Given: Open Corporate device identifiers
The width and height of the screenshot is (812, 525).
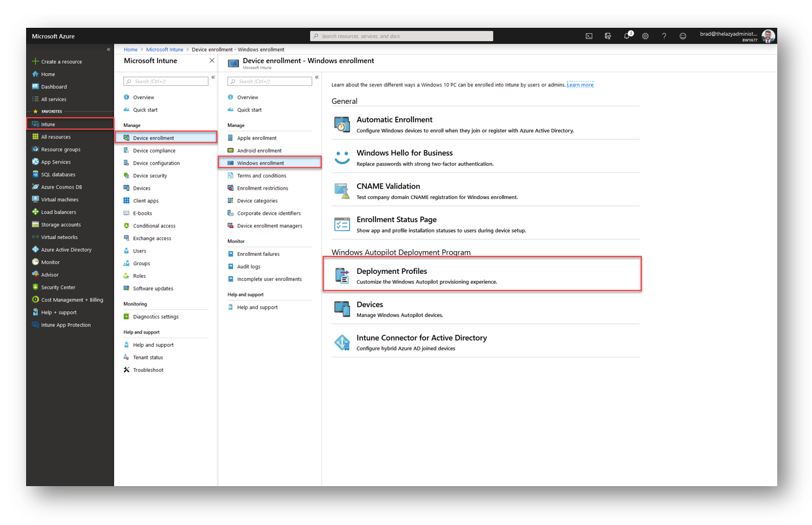Looking at the screenshot, I should click(268, 213).
